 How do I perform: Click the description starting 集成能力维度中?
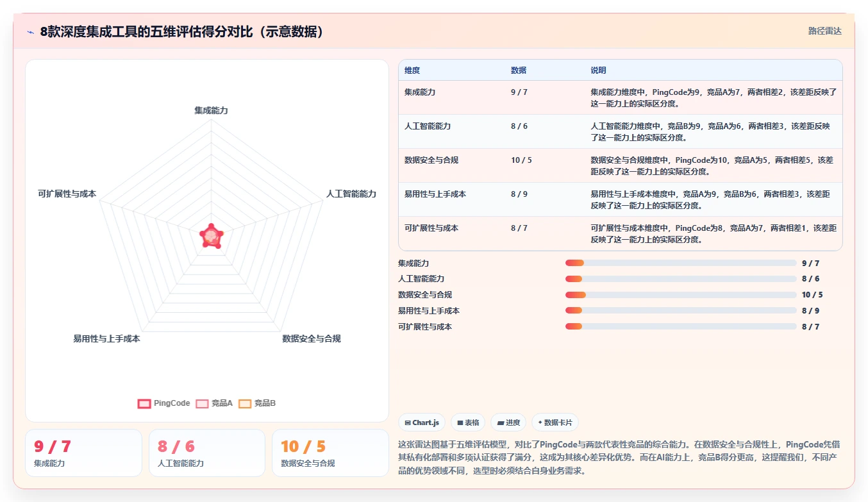click(x=714, y=98)
